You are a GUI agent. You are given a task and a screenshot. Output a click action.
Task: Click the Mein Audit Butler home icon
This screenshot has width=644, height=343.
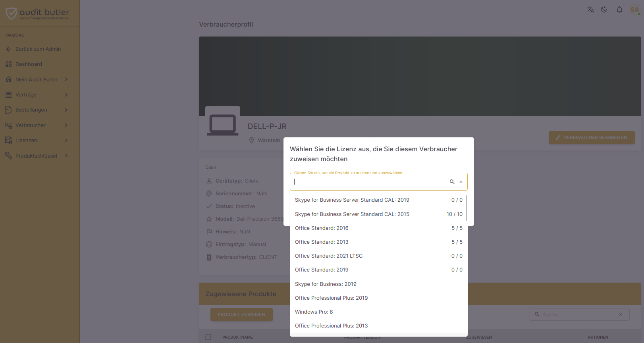coord(9,79)
